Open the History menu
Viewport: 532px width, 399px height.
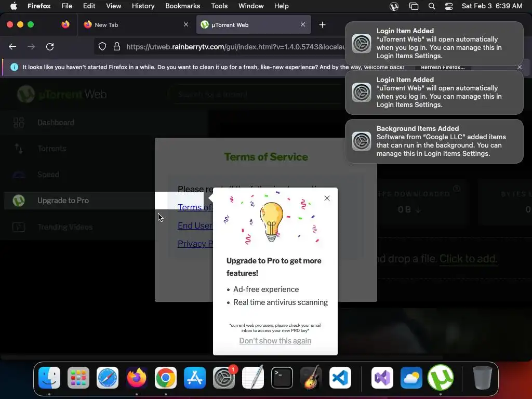(143, 6)
